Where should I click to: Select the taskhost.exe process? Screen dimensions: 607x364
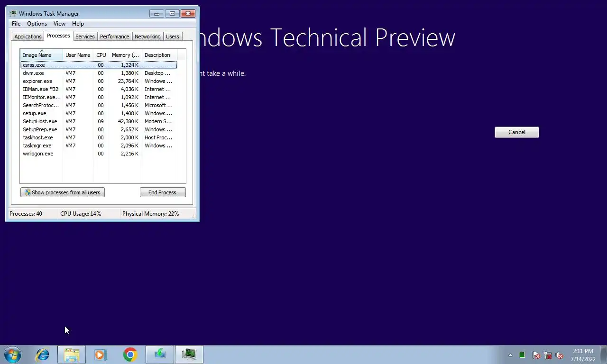tap(99, 137)
